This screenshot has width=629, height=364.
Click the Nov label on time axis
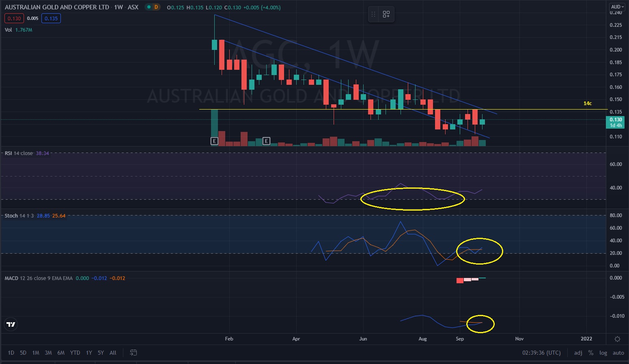pos(519,339)
